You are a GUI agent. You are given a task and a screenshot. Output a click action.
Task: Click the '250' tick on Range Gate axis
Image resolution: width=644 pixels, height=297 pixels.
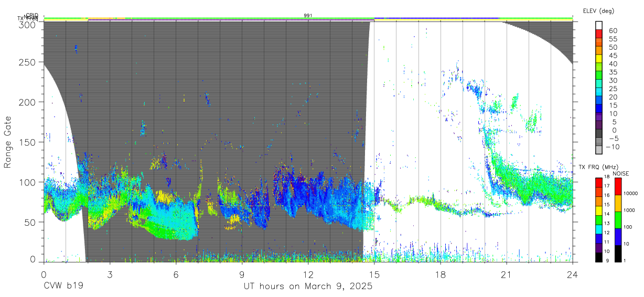tap(27, 62)
